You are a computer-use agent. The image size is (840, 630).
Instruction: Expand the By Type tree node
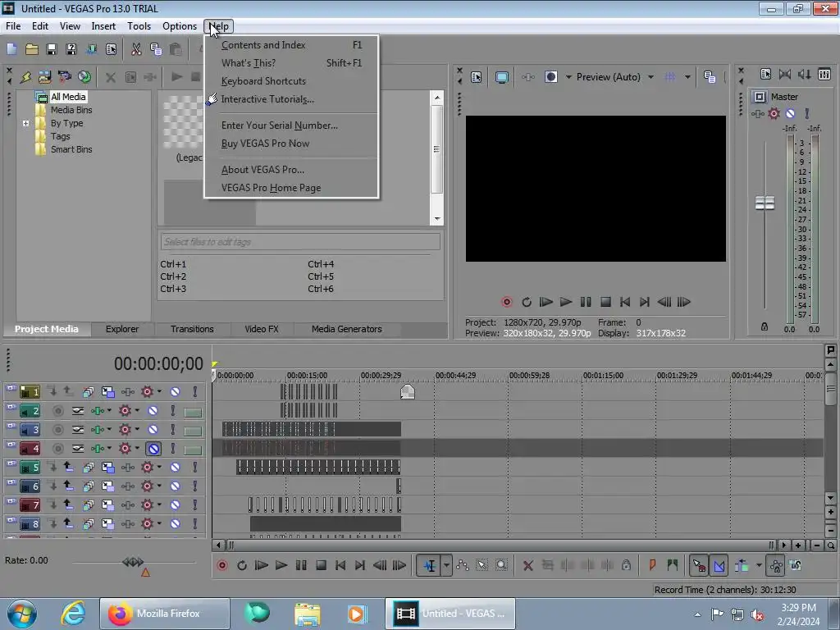click(x=25, y=123)
